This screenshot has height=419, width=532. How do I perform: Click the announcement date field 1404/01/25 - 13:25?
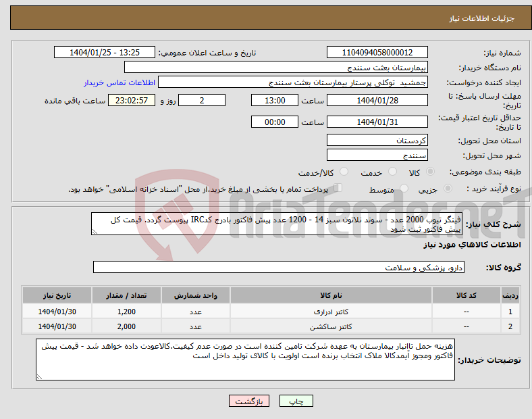[x=105, y=53]
